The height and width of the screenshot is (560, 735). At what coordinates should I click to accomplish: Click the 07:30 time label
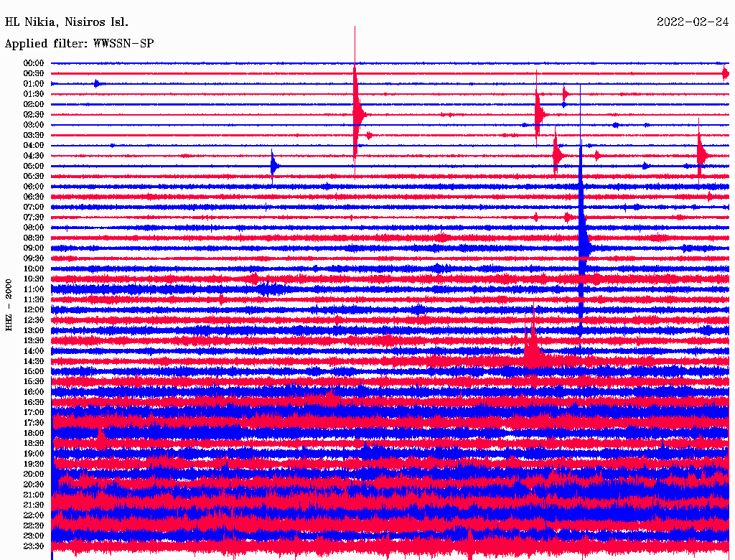pos(34,218)
